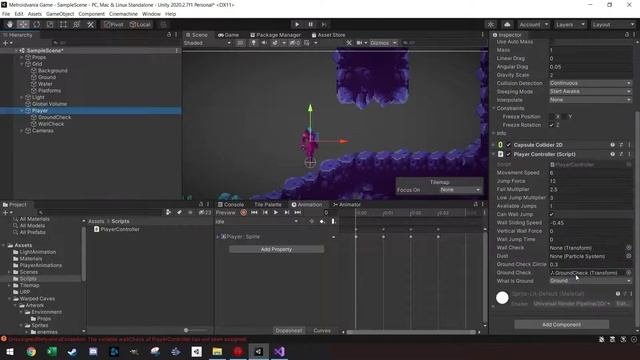Toggle the Hierarchy panel lock icon
This screenshot has width=640, height=360.
click(169, 35)
